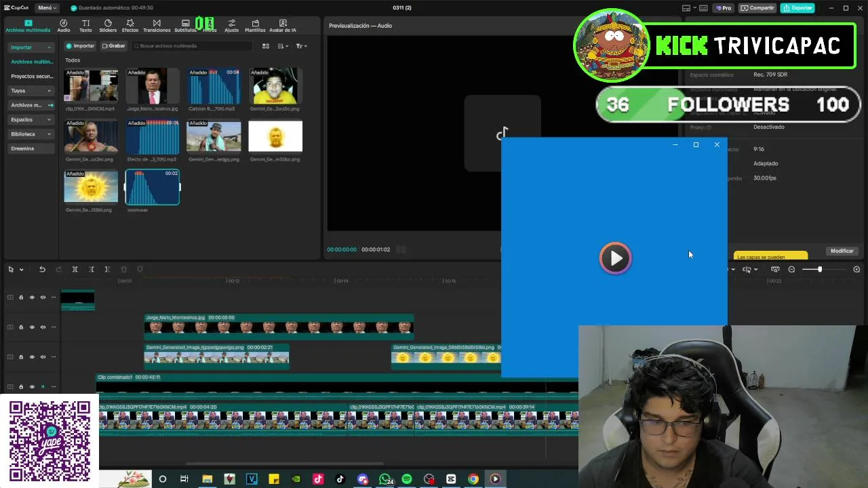Click the timeline zoom in magnifier
Viewport: 868px width, 488px height.
[856, 269]
